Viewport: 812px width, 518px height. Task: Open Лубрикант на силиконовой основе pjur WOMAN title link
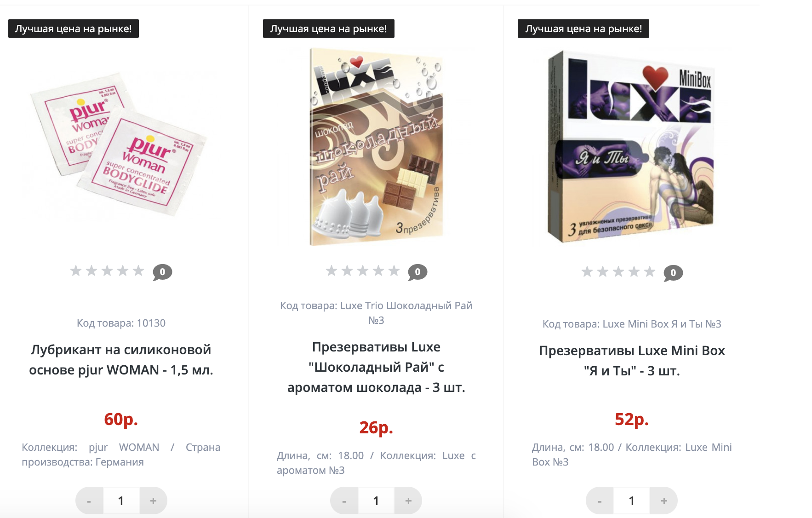pyautogui.click(x=121, y=360)
